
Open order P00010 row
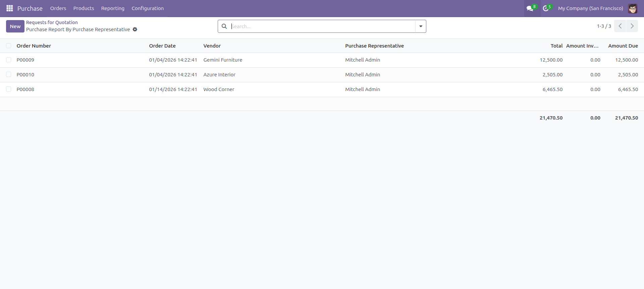pyautogui.click(x=322, y=75)
